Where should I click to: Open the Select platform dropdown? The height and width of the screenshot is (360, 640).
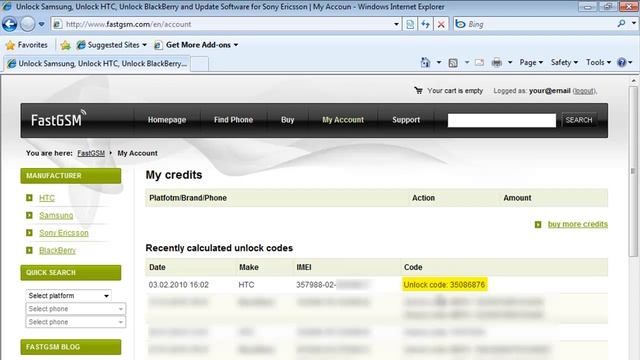(69, 296)
